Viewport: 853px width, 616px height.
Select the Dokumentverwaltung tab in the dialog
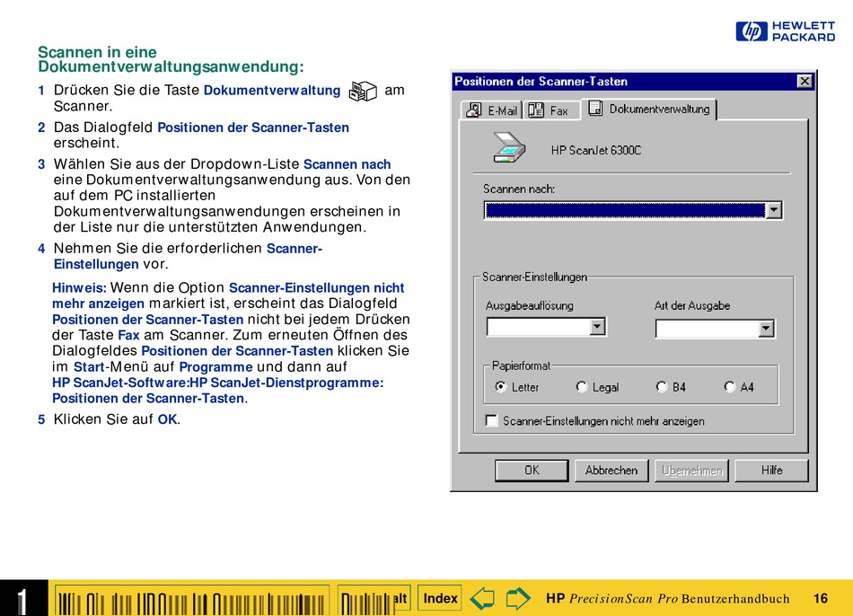point(649,109)
